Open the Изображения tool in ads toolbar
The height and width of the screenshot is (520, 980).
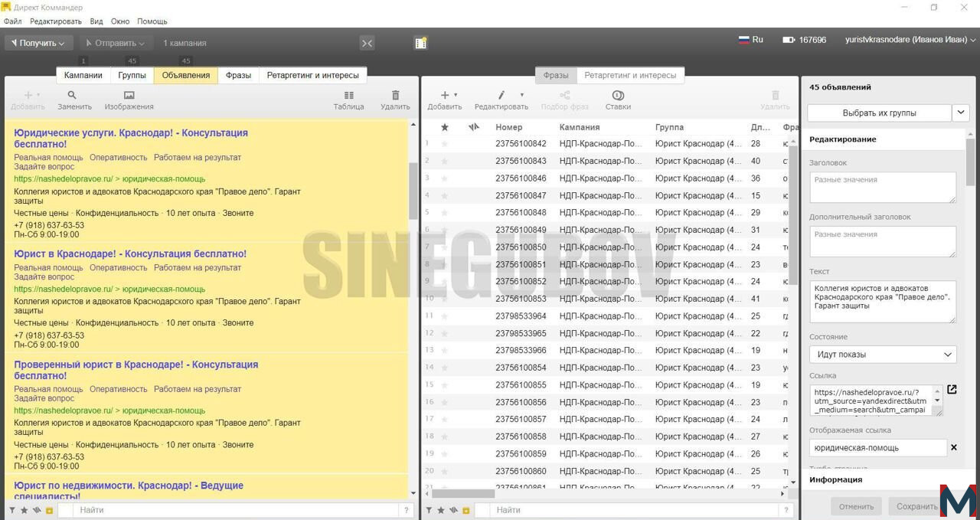(129, 96)
